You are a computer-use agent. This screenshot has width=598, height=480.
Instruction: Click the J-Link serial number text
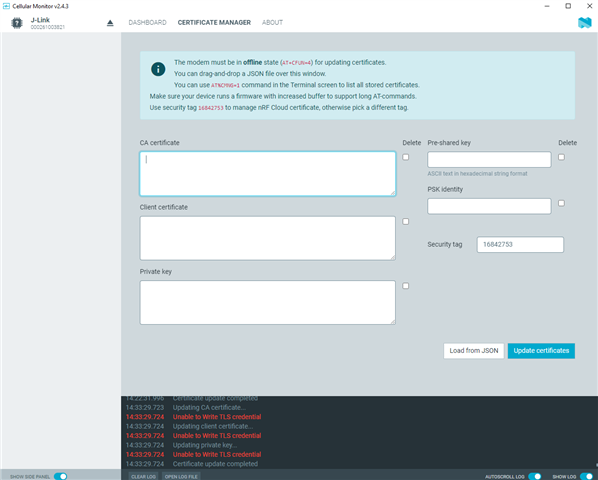click(48, 27)
